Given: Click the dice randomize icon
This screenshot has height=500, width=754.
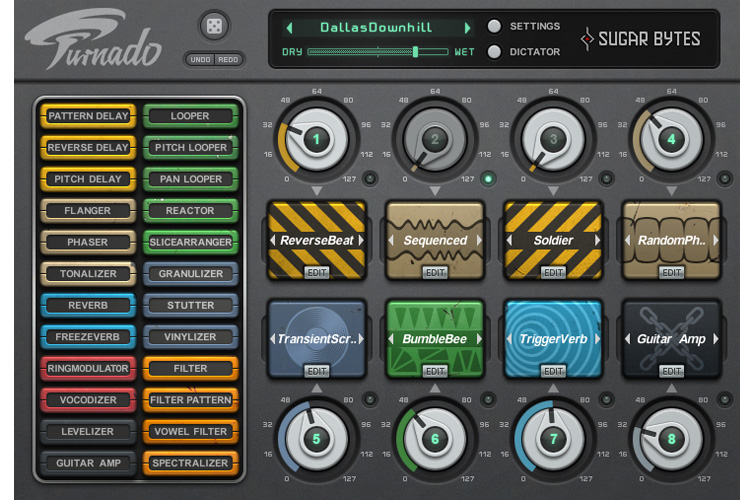Looking at the screenshot, I should (x=213, y=27).
